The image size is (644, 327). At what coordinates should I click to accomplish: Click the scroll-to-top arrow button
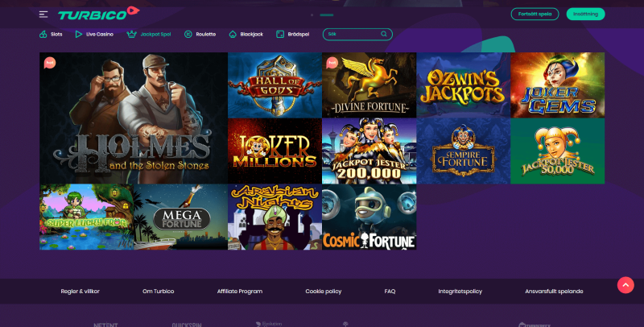click(625, 284)
